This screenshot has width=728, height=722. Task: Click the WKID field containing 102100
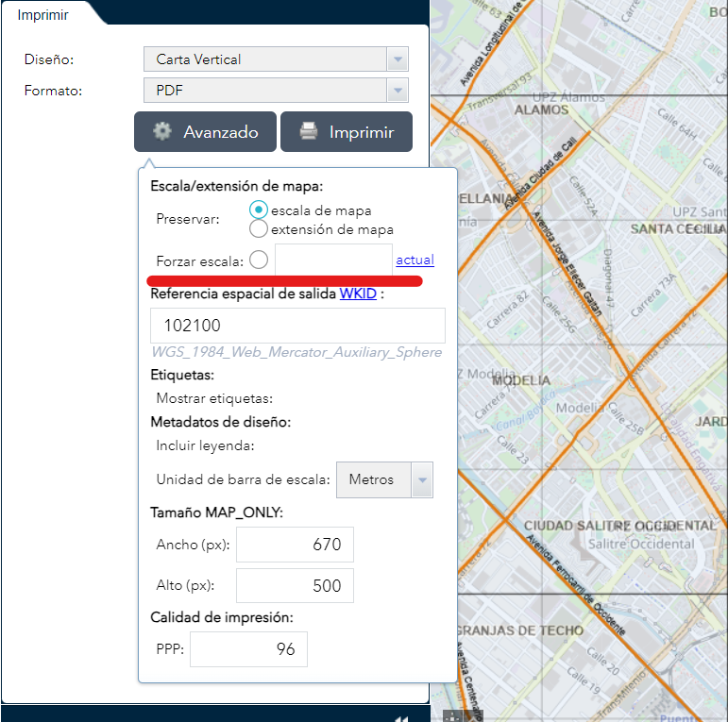(x=297, y=326)
